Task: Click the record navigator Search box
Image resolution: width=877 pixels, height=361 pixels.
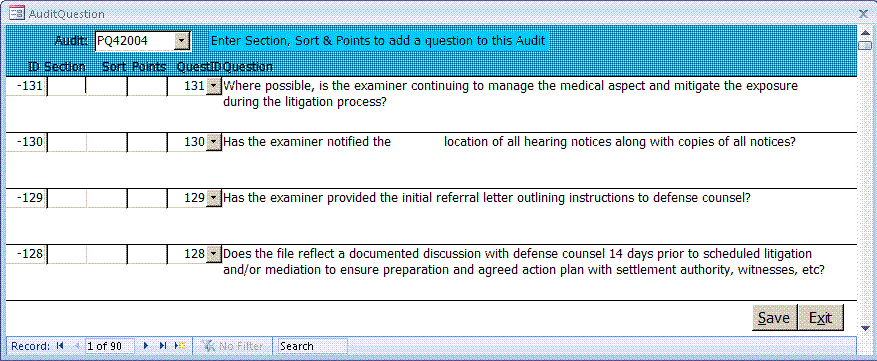Action: click(313, 346)
